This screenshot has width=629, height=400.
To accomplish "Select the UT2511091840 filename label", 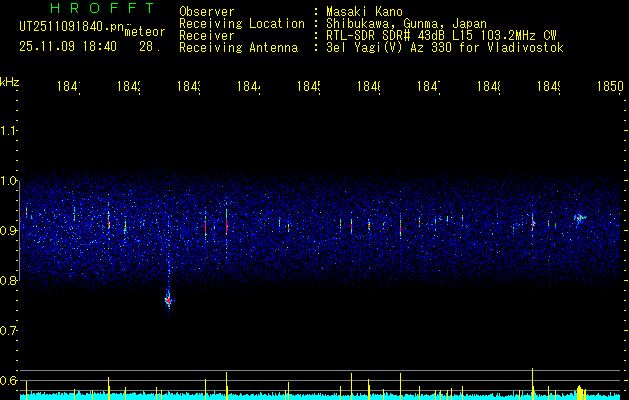I will [x=72, y=27].
